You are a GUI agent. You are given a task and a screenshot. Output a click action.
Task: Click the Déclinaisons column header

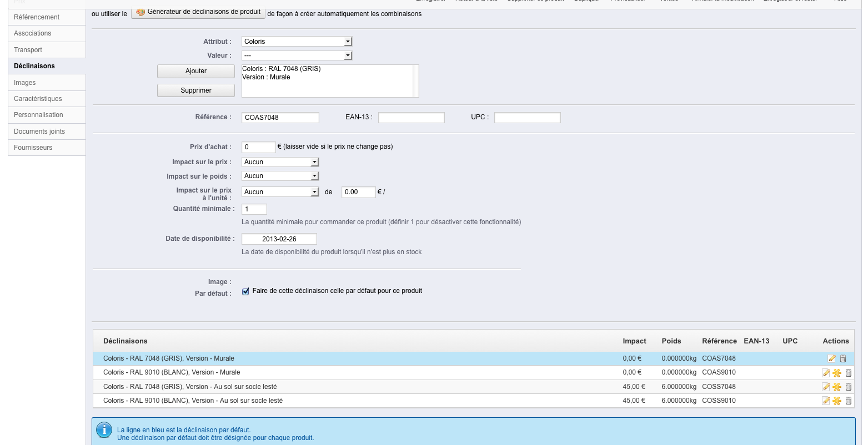126,341
